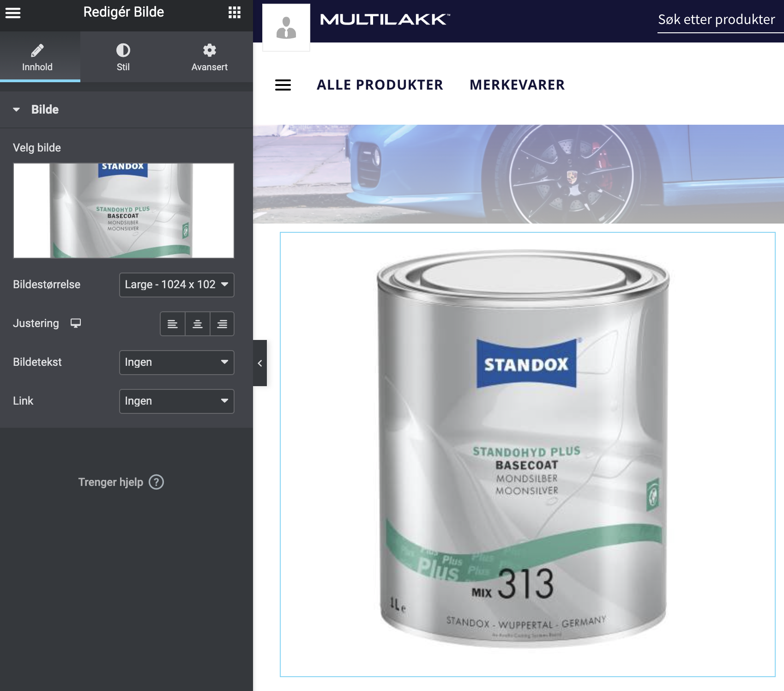Click the user avatar icon in the header
This screenshot has height=691, width=784.
click(x=286, y=28)
